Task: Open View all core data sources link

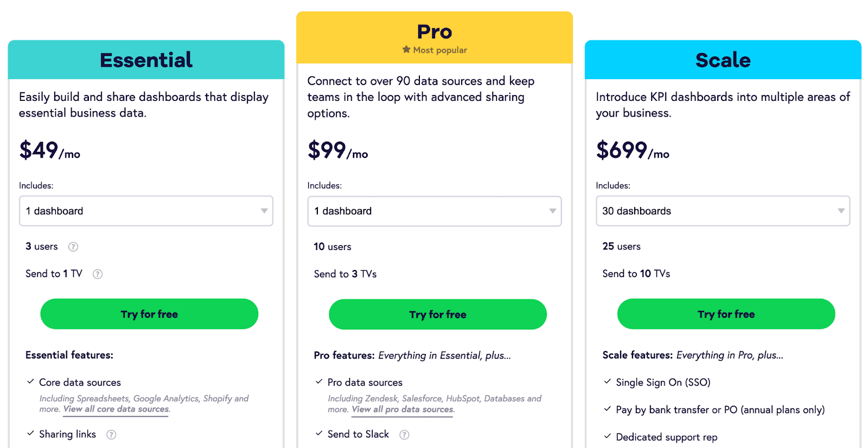Action: coord(116,409)
